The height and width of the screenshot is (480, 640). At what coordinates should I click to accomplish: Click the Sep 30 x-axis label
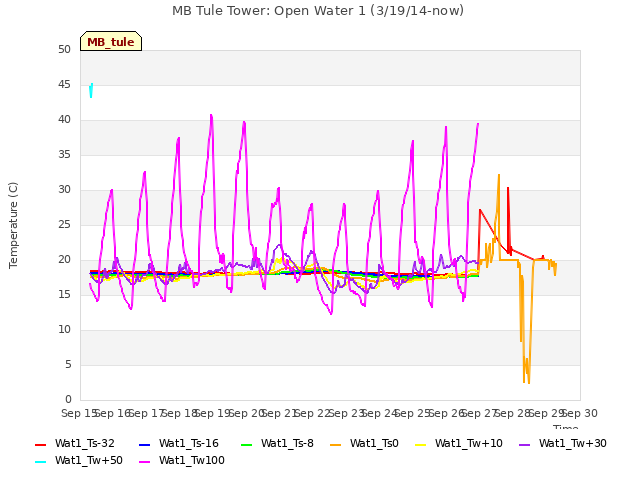[580, 413]
